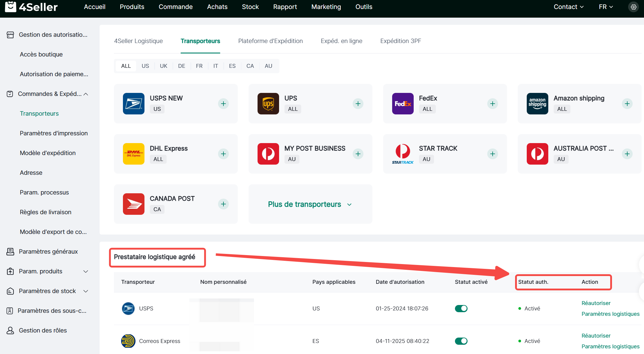This screenshot has height=354, width=644.
Task: Open the Stock menu
Action: pos(250,7)
